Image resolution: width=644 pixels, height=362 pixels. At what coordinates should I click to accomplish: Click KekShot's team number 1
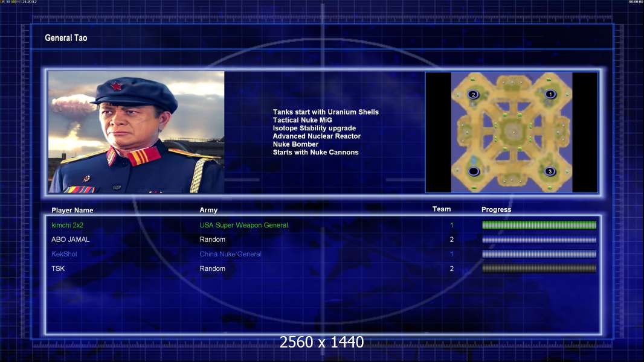pyautogui.click(x=451, y=254)
